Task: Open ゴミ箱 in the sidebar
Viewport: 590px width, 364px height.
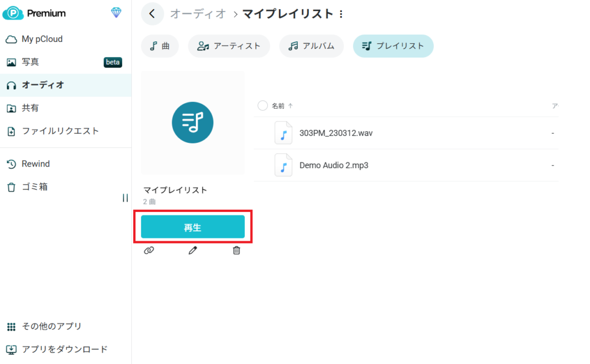Action: pos(35,187)
